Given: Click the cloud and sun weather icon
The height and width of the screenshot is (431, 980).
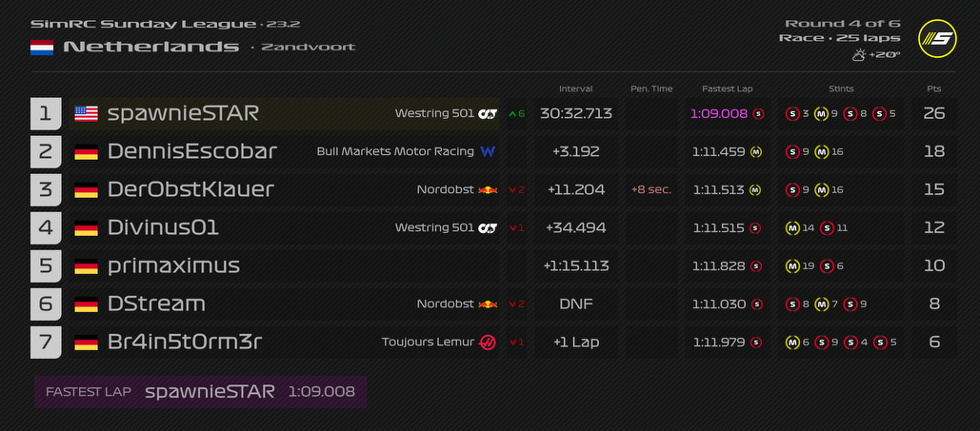Looking at the screenshot, I should 859,55.
